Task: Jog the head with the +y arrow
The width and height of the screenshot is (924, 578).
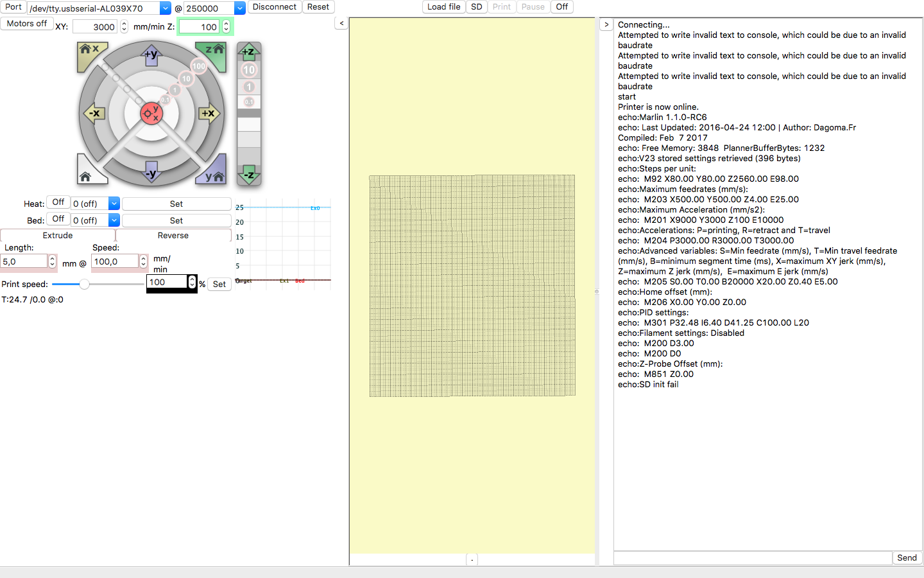Action: 151,55
